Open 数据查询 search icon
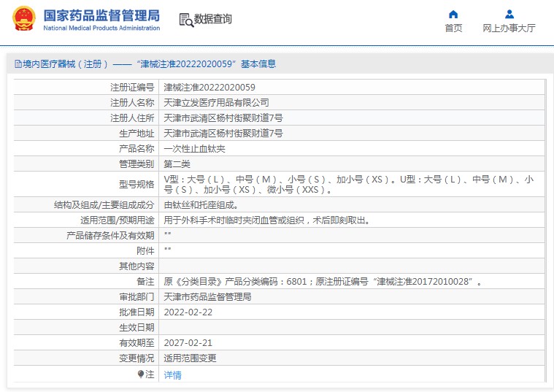 pos(186,20)
